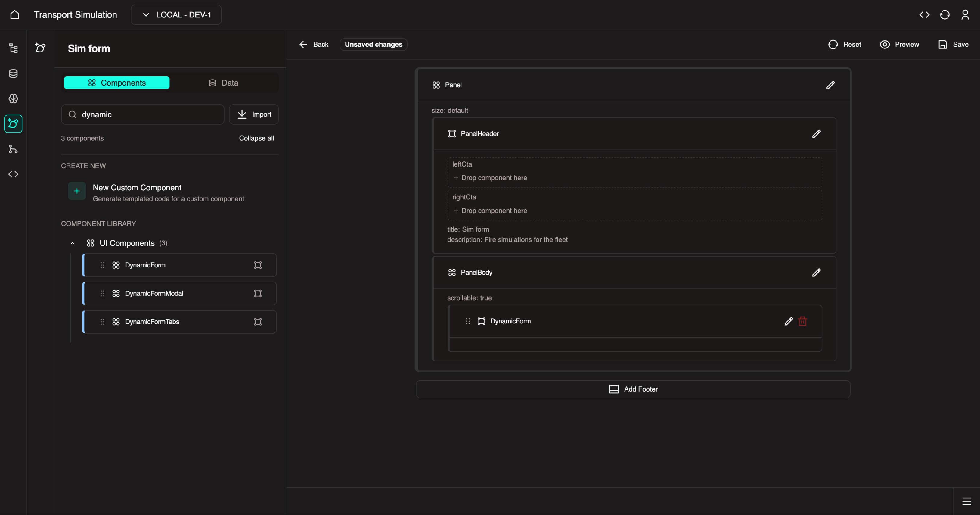Reset the changes

coord(845,44)
